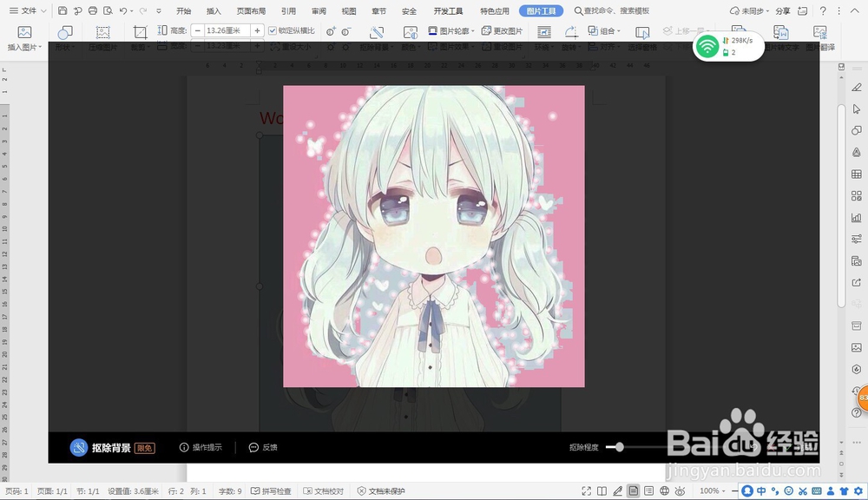
Task: Click the 环绕 text wrap icon
Action: tap(544, 33)
